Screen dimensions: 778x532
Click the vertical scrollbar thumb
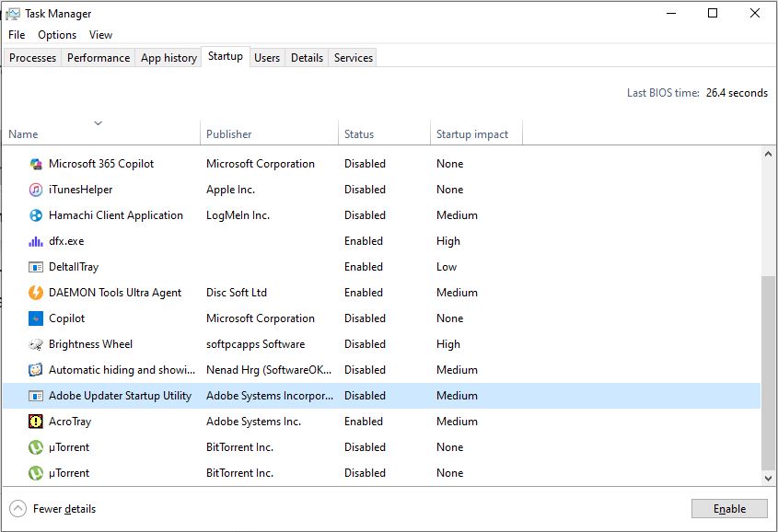(768, 372)
